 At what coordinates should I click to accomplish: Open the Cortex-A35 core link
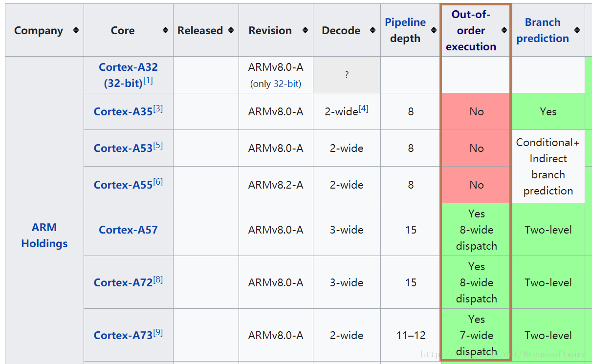pyautogui.click(x=123, y=111)
